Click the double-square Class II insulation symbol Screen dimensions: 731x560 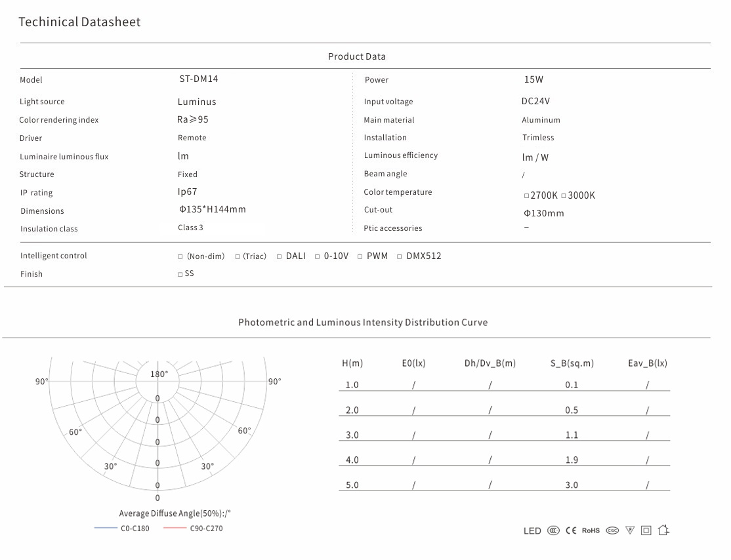(646, 530)
